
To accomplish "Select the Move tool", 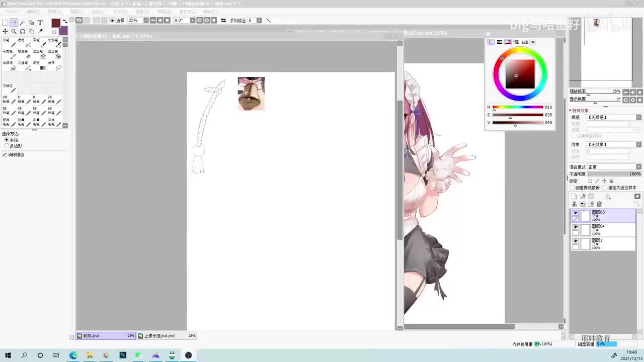I will [5, 31].
